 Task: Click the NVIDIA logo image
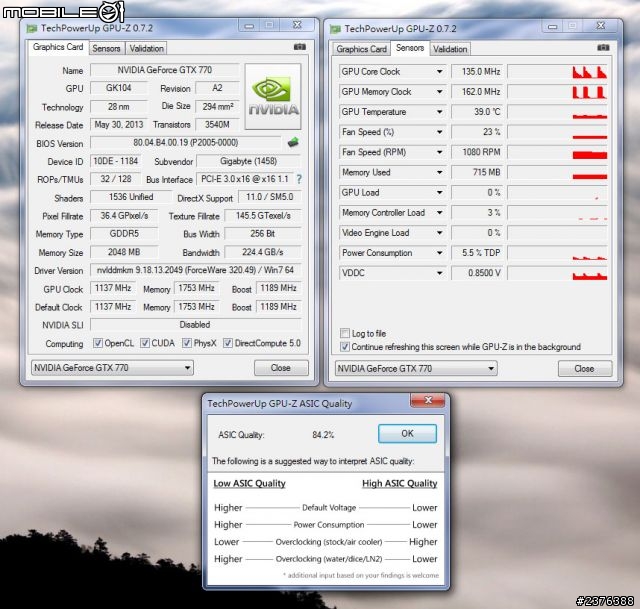pos(273,96)
